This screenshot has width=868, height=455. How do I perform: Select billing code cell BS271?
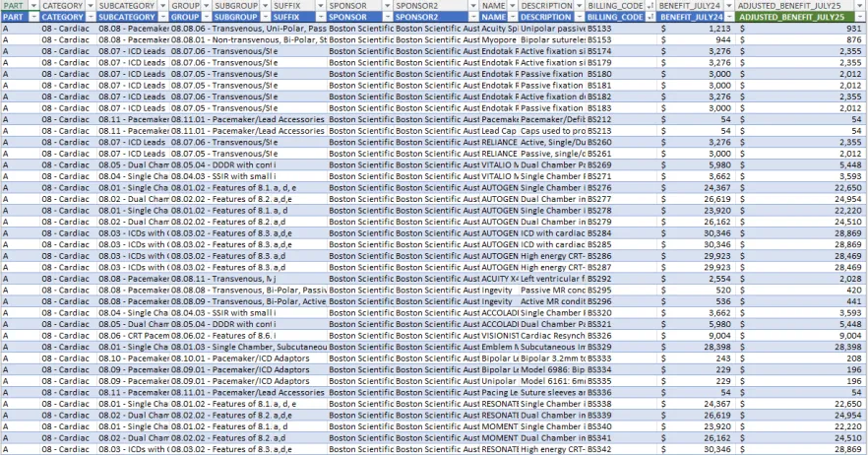click(x=621, y=176)
